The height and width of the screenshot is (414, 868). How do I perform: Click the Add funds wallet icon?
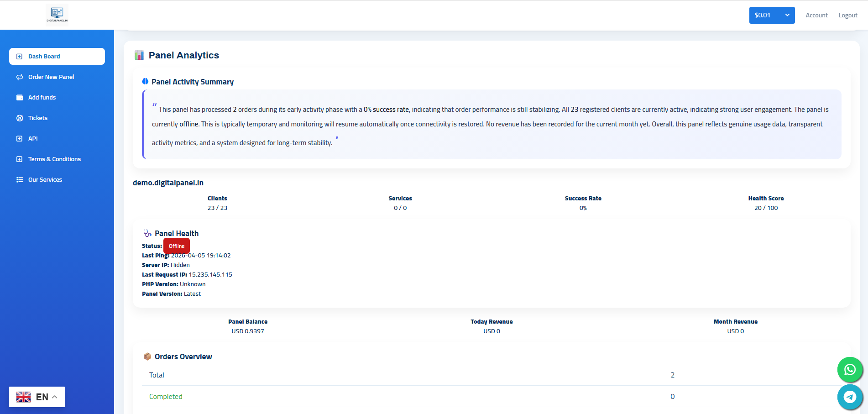coord(19,98)
